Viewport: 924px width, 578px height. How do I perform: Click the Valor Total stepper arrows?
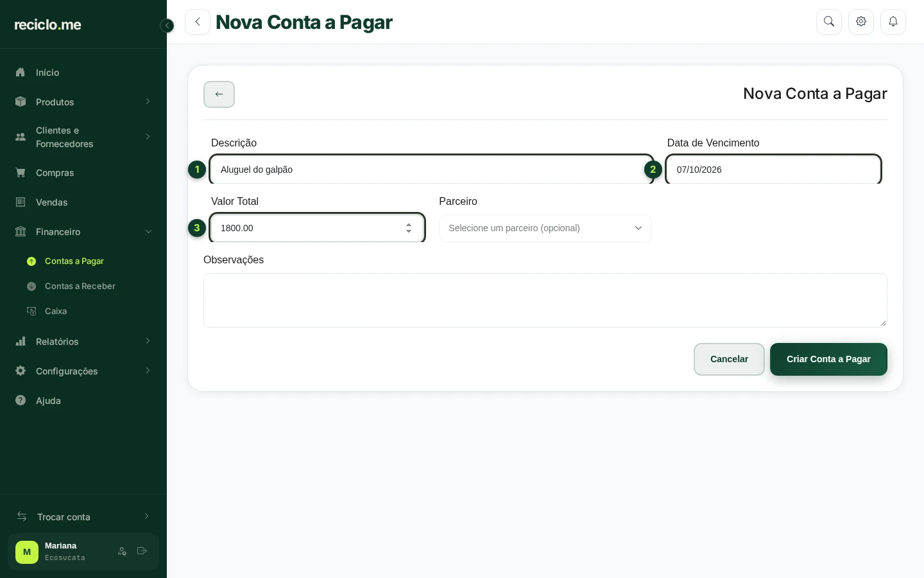point(409,228)
